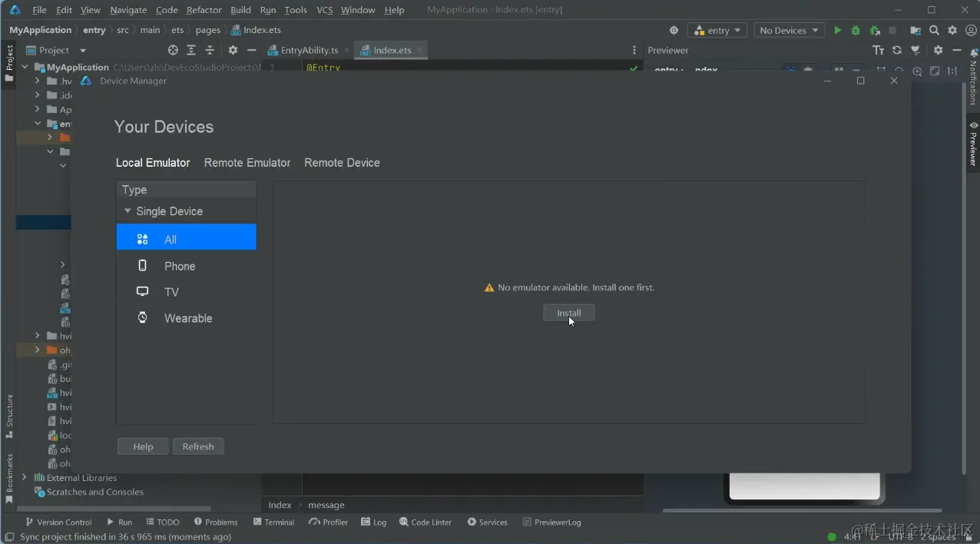Image resolution: width=980 pixels, height=544 pixels.
Task: Click the Stop square icon
Action: click(892, 31)
